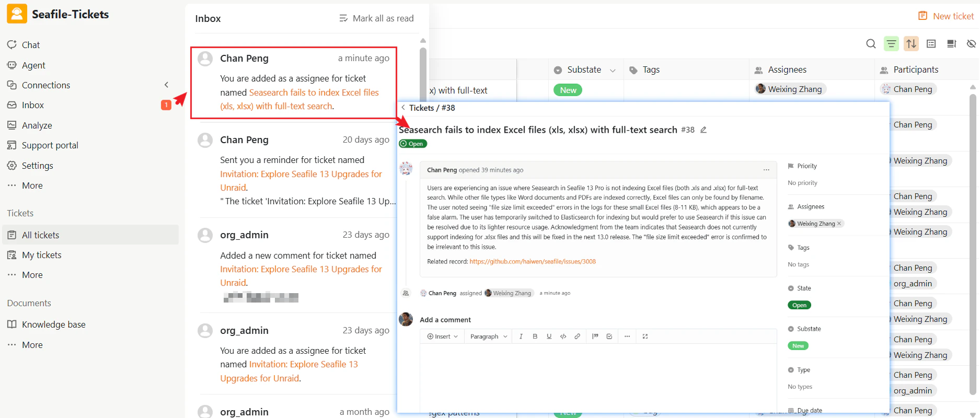Insert a block quote in the comment editor
This screenshot has height=418, width=980.
coord(595,336)
